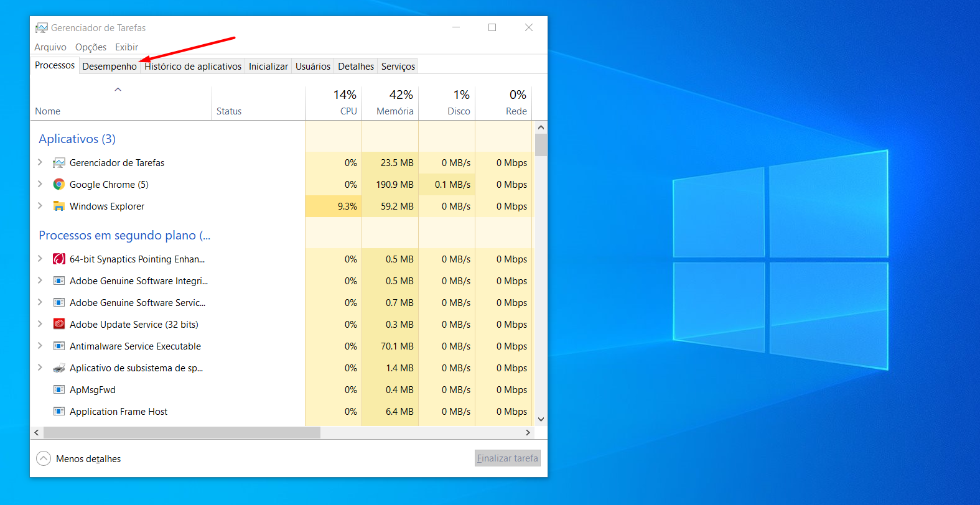Screen dimensions: 980x505
Task: Click the Processos em segundo plano heading
Action: [124, 235]
